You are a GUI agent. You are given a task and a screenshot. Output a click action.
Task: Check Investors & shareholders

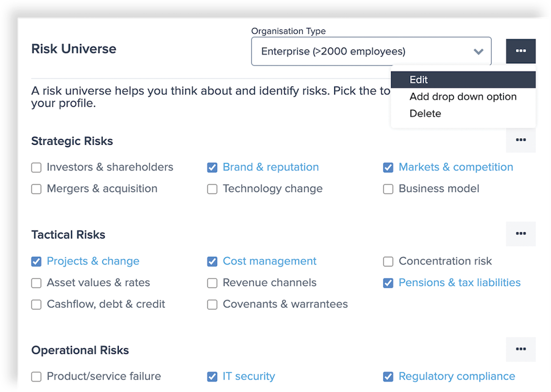[x=36, y=167]
